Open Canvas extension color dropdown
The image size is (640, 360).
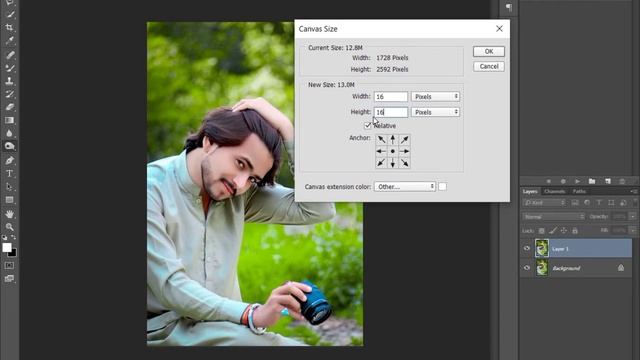point(405,187)
